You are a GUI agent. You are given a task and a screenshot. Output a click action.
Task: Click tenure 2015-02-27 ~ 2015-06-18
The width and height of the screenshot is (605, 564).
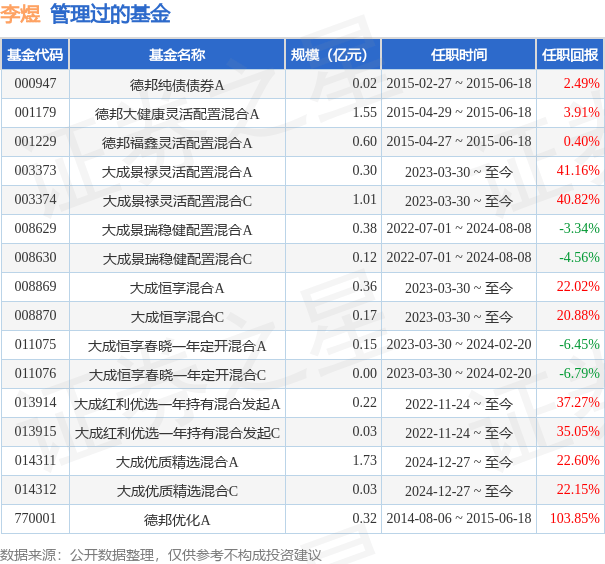click(459, 83)
